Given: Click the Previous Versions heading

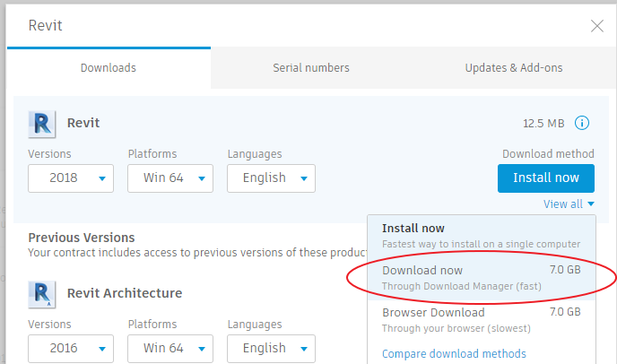Looking at the screenshot, I should [82, 238].
